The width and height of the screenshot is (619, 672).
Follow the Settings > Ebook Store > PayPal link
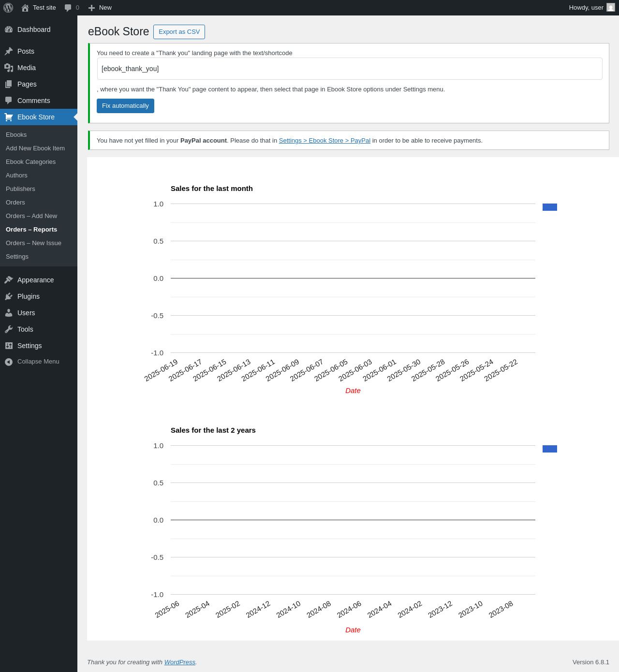324,141
